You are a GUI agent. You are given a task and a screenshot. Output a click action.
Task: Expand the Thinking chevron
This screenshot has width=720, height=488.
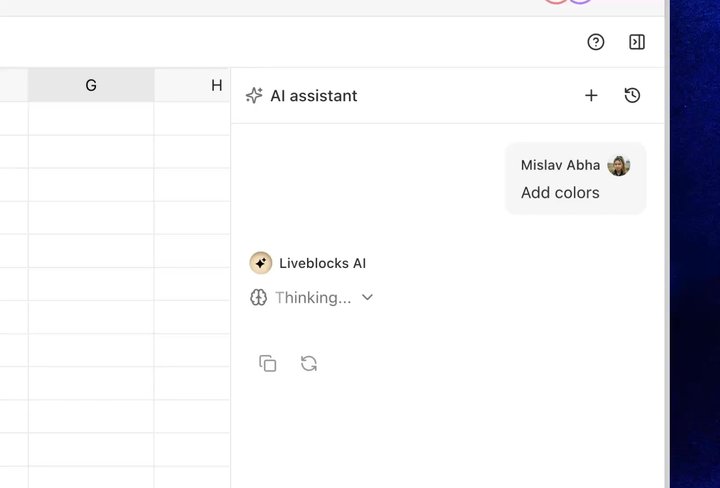click(367, 297)
